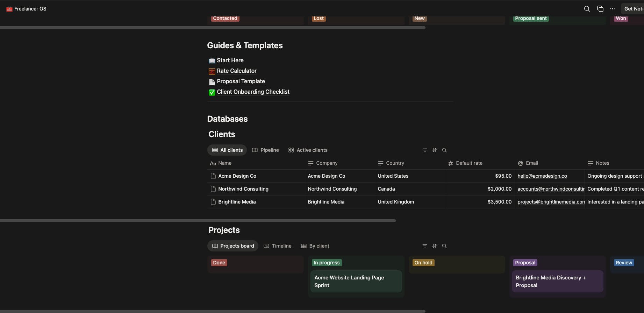644x313 pixels.
Task: Switch to the By client tab
Action: (315, 246)
